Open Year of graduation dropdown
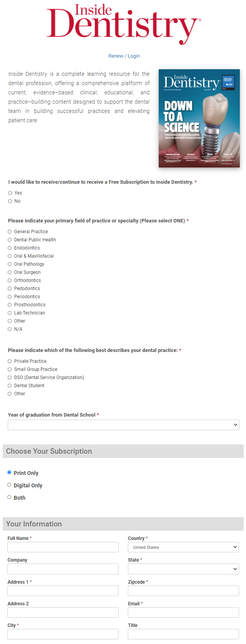This screenshot has height=644, width=246. tap(124, 425)
